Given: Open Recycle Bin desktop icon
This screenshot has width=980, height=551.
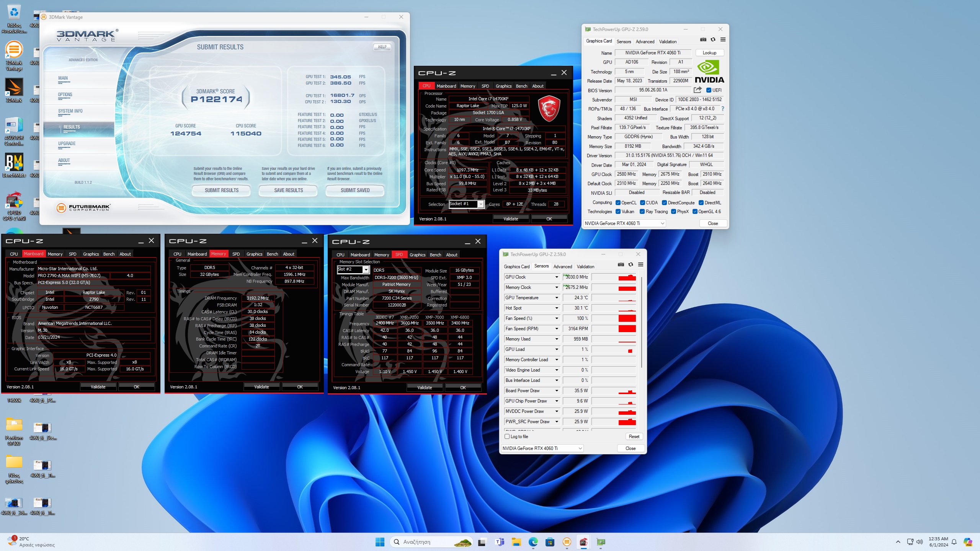Looking at the screenshot, I should point(14,19).
